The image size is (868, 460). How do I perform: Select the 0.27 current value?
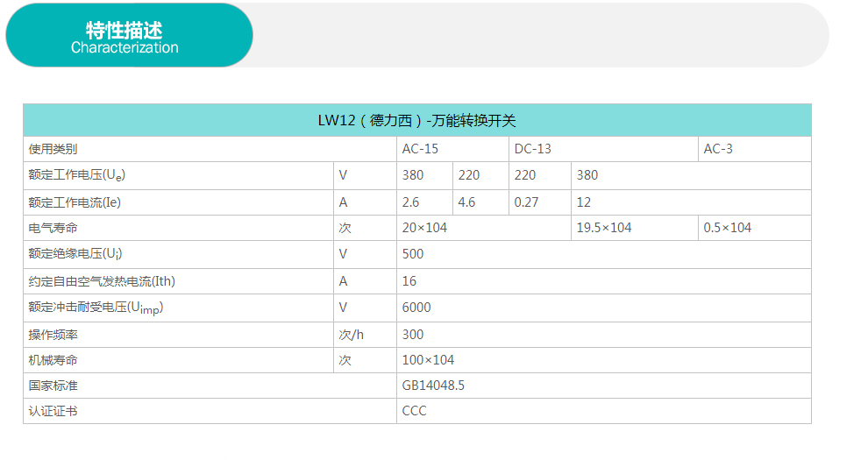pyautogui.click(x=526, y=202)
